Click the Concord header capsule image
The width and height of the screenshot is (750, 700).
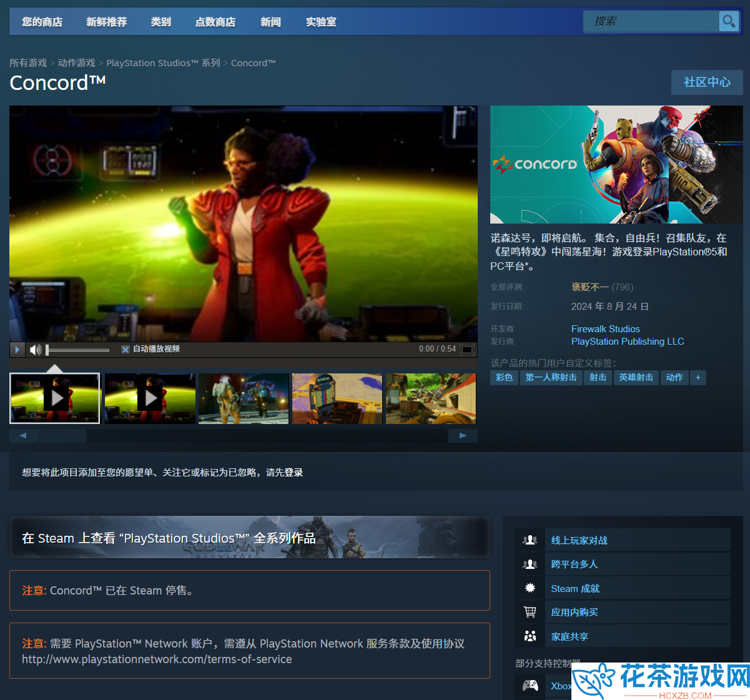(616, 164)
